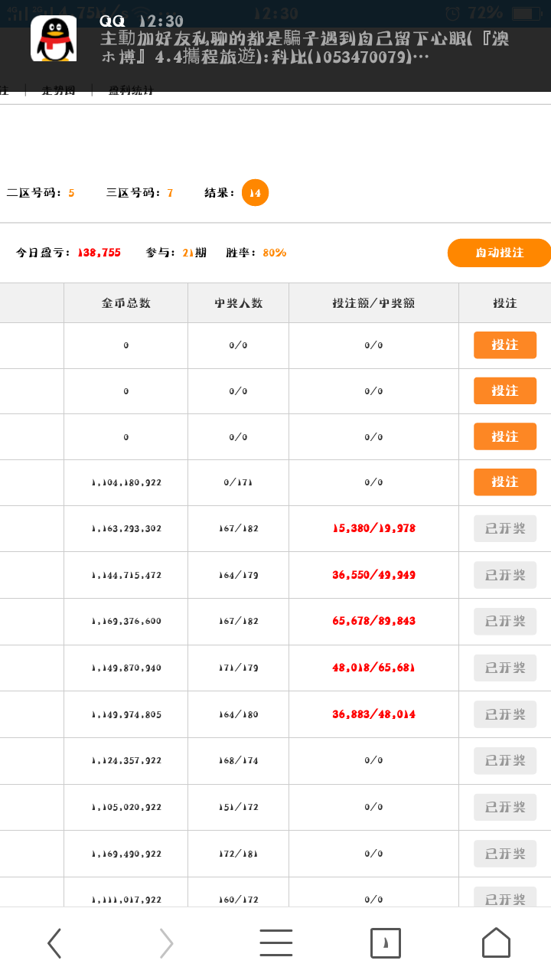Tap the browser home icon

click(x=496, y=942)
